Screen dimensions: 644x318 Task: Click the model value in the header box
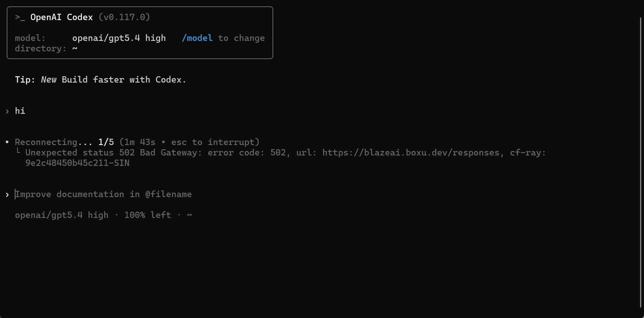click(119, 38)
